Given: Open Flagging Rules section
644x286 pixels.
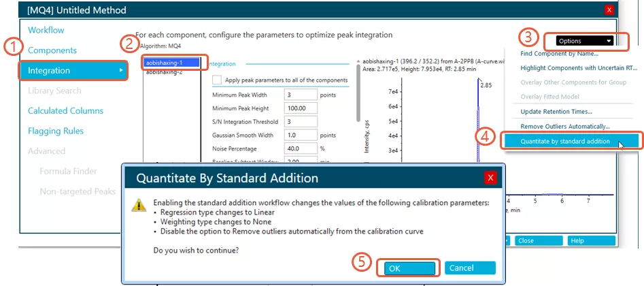Looking at the screenshot, I should pyautogui.click(x=56, y=131).
